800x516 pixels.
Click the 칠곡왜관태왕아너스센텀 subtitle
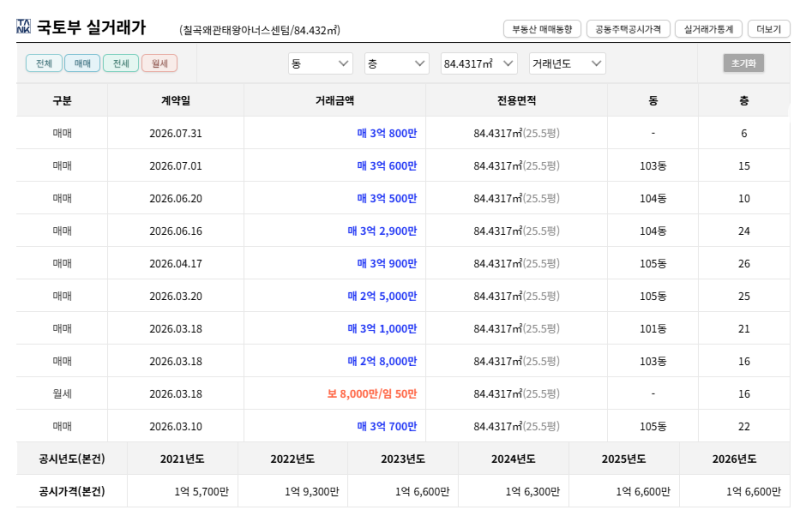(x=260, y=30)
